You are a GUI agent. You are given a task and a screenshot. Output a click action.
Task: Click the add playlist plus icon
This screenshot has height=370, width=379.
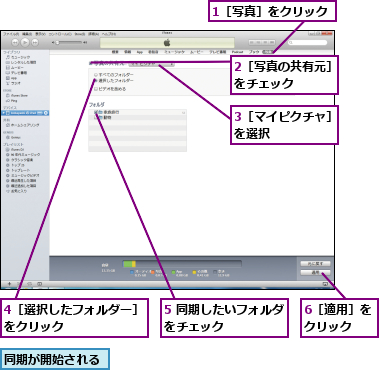click(9, 284)
